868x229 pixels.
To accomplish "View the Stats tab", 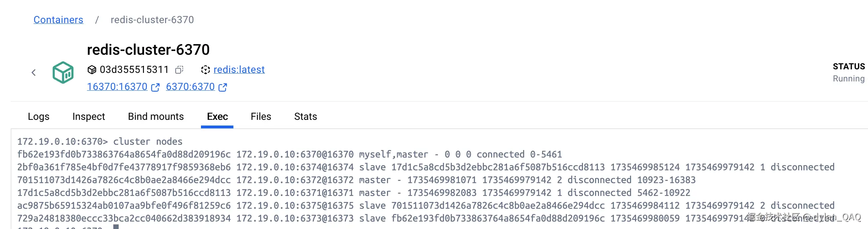I will (305, 117).
